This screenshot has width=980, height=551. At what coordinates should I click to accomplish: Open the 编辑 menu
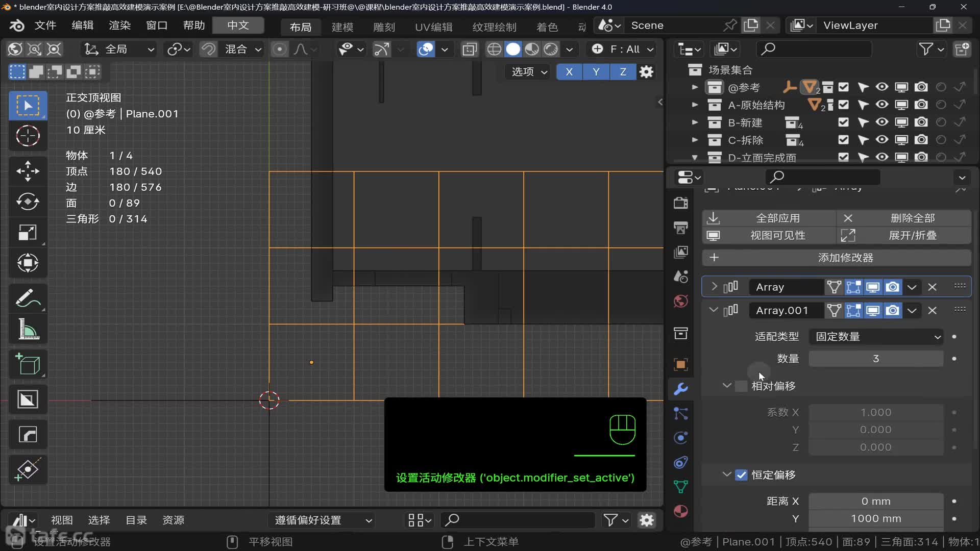(x=82, y=26)
